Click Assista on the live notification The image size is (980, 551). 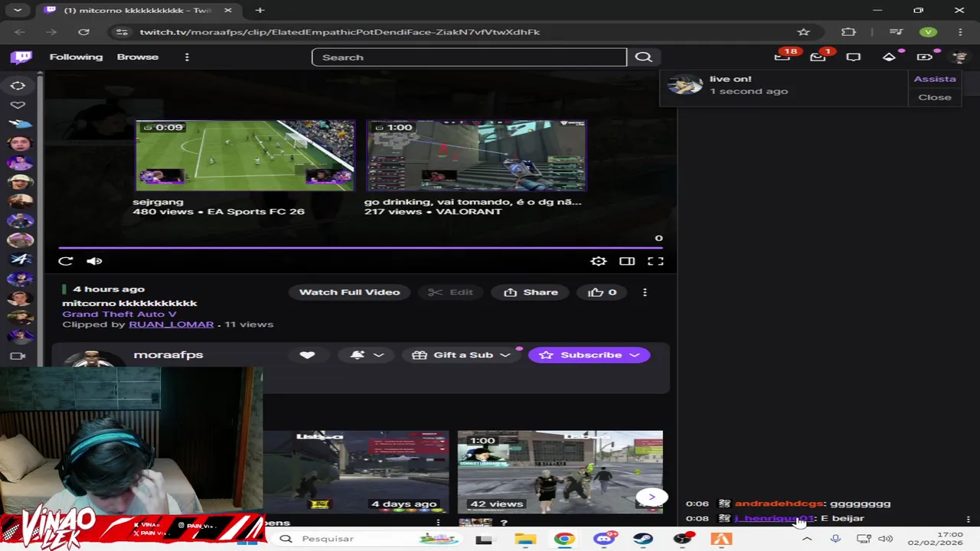click(x=935, y=79)
